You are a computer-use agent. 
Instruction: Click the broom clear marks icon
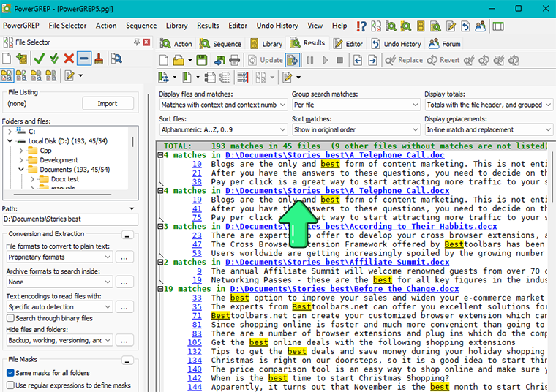[x=99, y=59]
